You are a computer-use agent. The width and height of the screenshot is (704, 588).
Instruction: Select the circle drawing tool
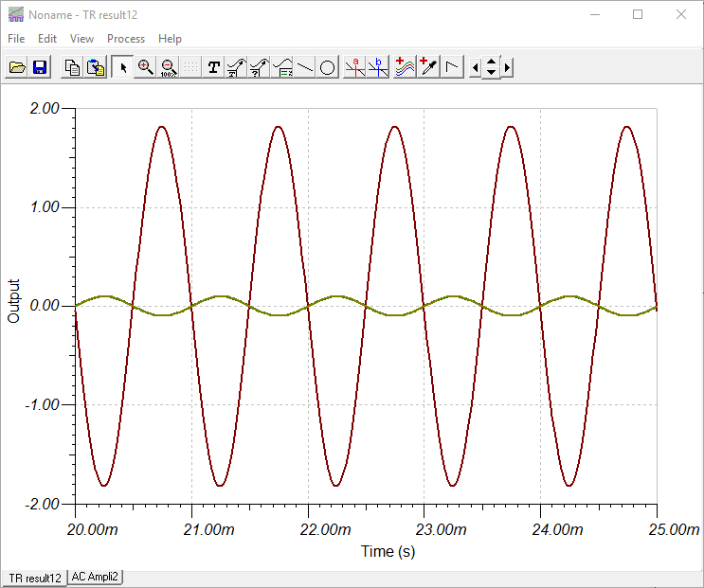tap(328, 67)
